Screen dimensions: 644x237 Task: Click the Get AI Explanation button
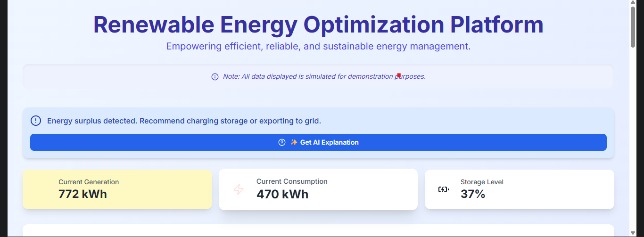[318, 142]
